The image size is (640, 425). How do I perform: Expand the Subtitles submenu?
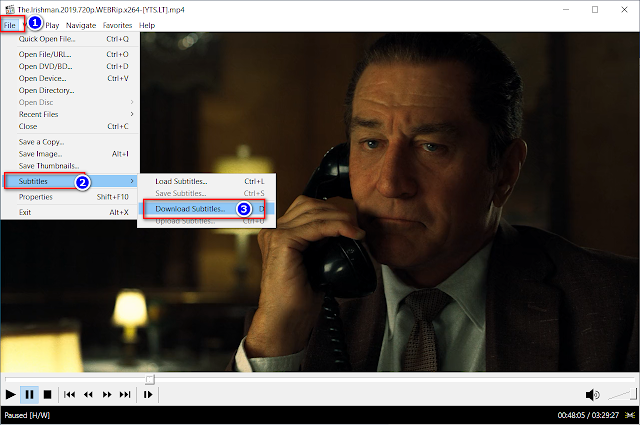pos(71,181)
